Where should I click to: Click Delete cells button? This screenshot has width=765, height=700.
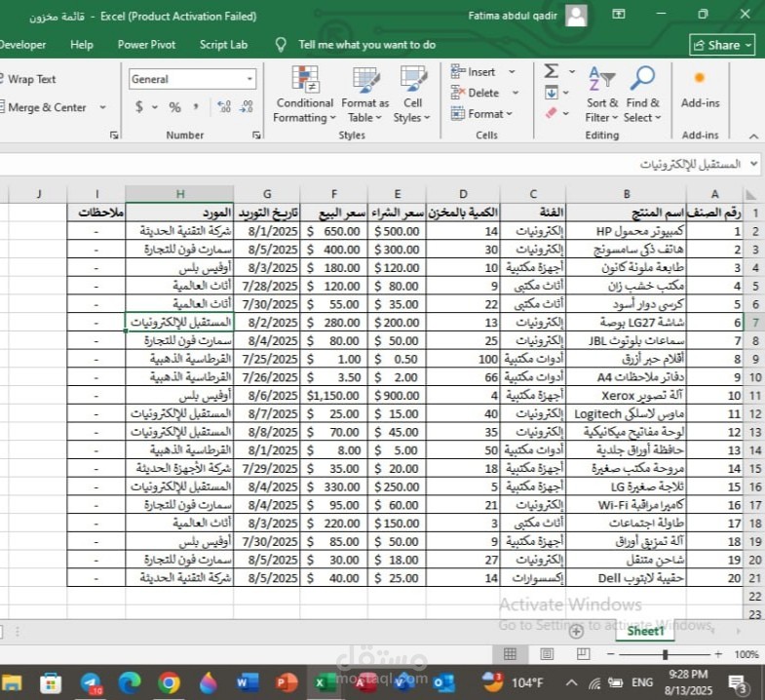[x=476, y=93]
